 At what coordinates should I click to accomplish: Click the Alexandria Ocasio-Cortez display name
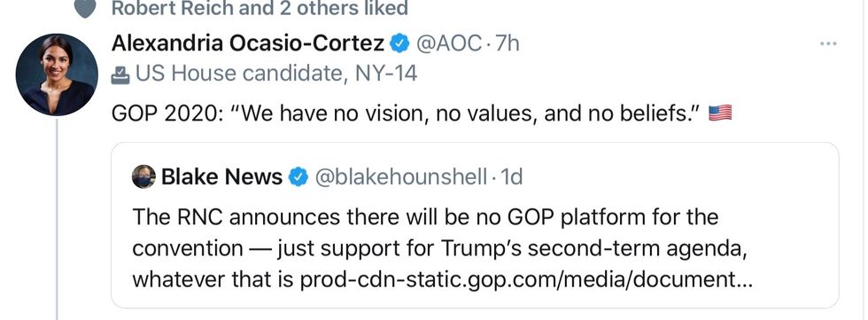click(x=248, y=43)
